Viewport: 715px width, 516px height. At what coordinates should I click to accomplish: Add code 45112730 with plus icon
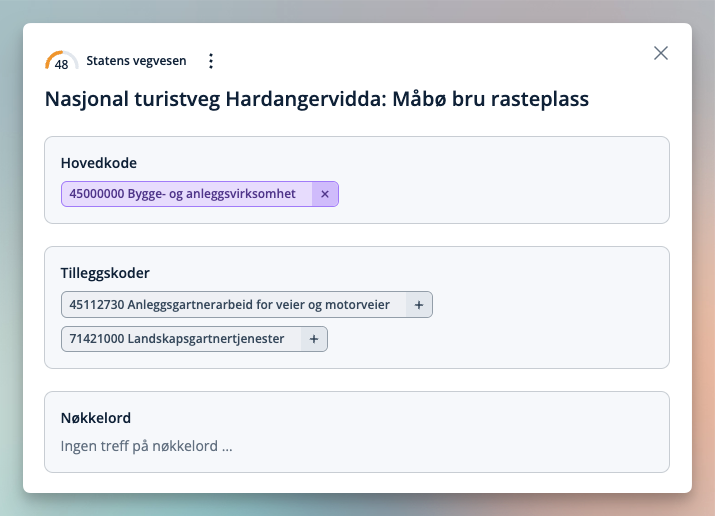tap(418, 305)
